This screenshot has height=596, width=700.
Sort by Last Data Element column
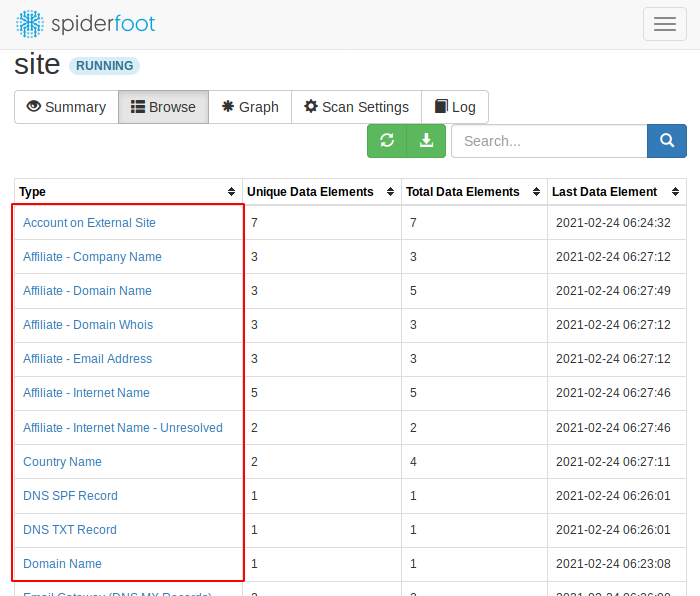(675, 192)
